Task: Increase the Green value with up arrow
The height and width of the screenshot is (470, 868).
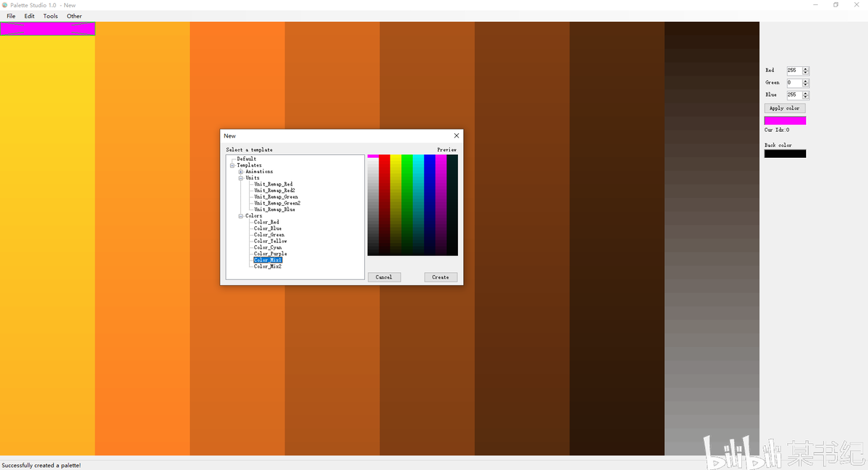Action: [805, 81]
